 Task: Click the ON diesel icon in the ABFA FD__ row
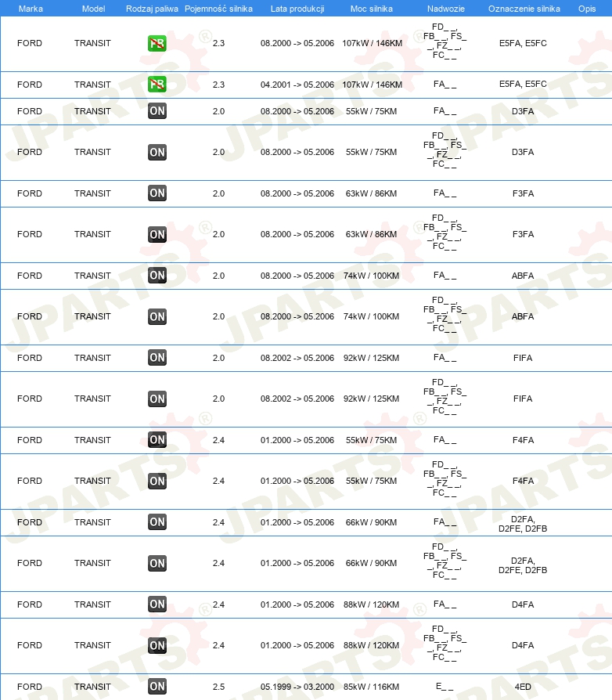pyautogui.click(x=157, y=316)
